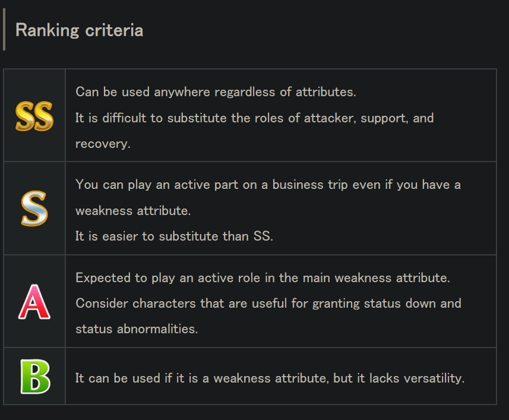Select 'Can be used anywhere regardless of attributes' line
509x420 pixels.
tap(216, 92)
